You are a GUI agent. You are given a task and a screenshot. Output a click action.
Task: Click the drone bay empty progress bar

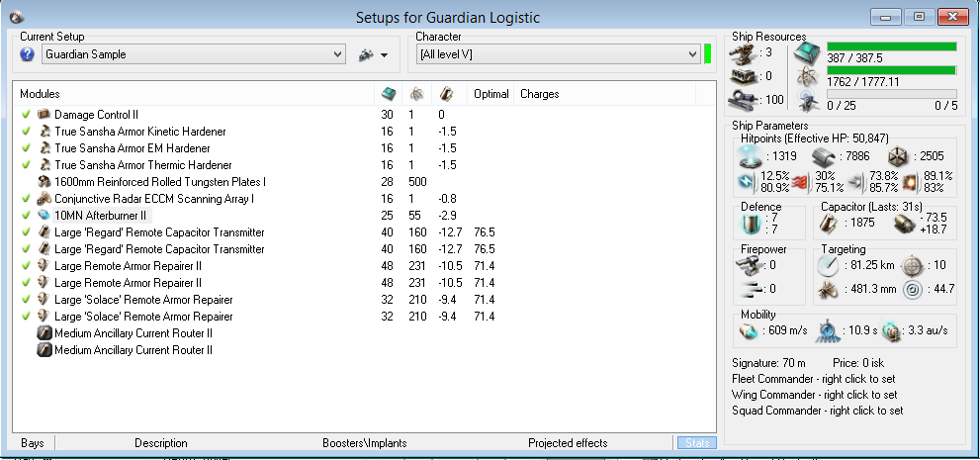[892, 94]
